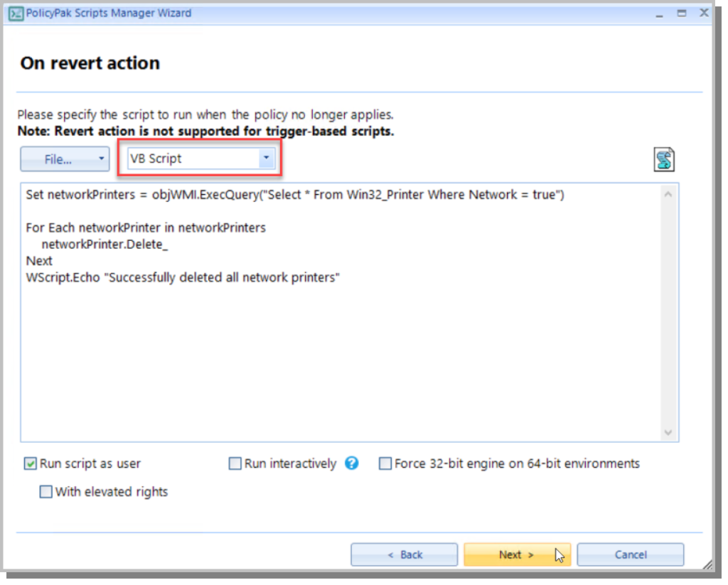Screen dimensions: 728x585
Task: Click the green scripts icon near top right
Action: tap(664, 159)
